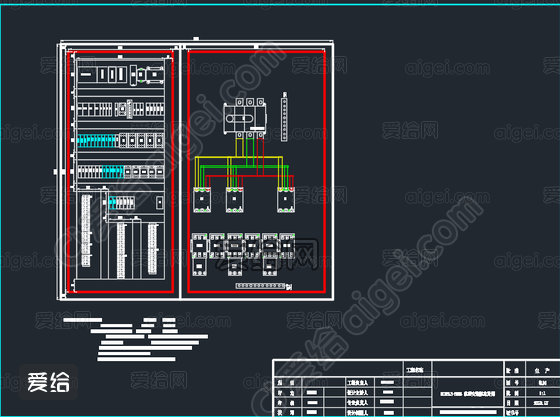Select the last contactor in the contactor row
The image size is (560, 417).
tap(287, 246)
